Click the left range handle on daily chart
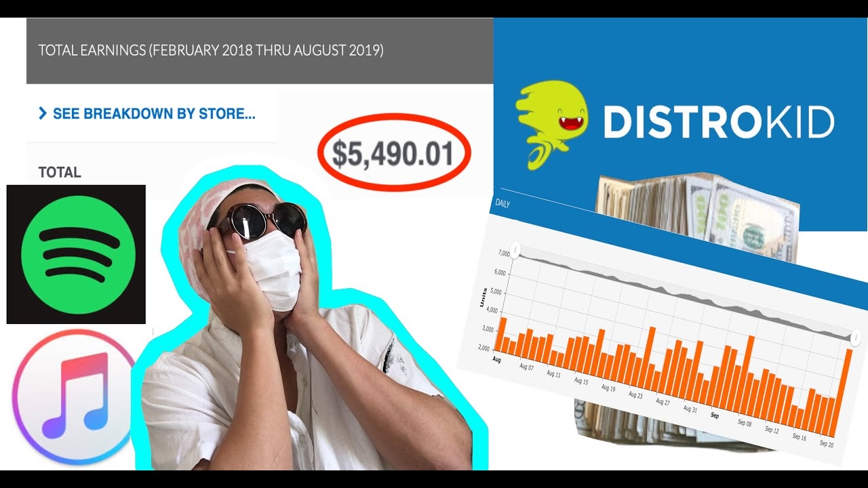Screen dimensions: 868x488 tap(515, 251)
